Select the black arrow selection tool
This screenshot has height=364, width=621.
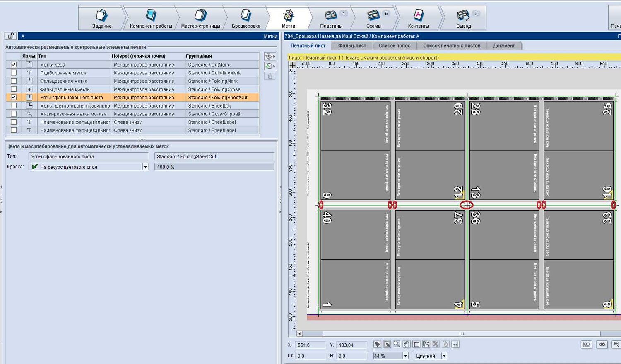pos(377,344)
